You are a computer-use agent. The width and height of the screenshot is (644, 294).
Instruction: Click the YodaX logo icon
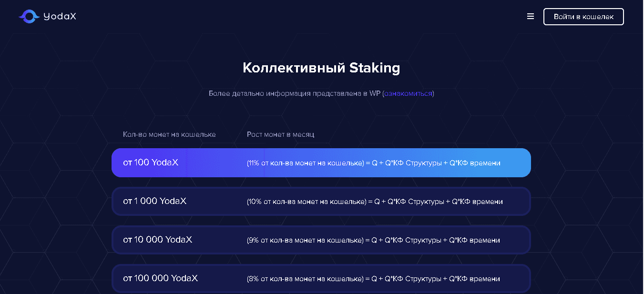pos(29,17)
